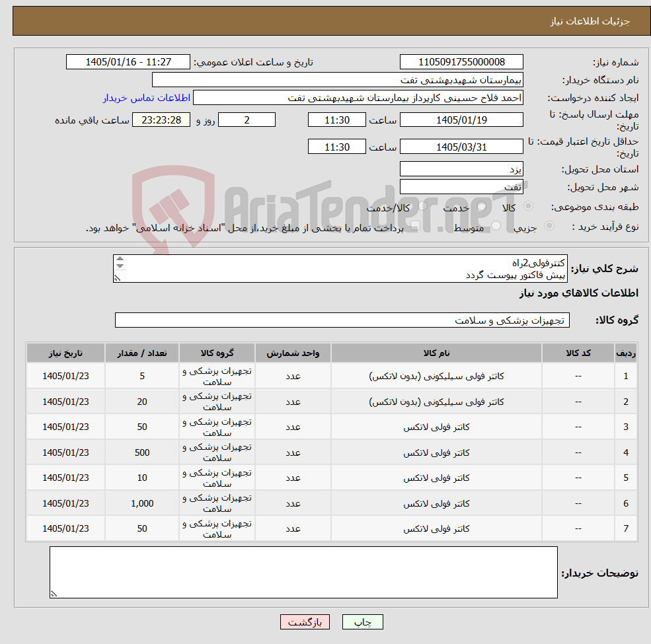The height and width of the screenshot is (644, 651).
Task: Click item name in row 1
Action: point(436,376)
